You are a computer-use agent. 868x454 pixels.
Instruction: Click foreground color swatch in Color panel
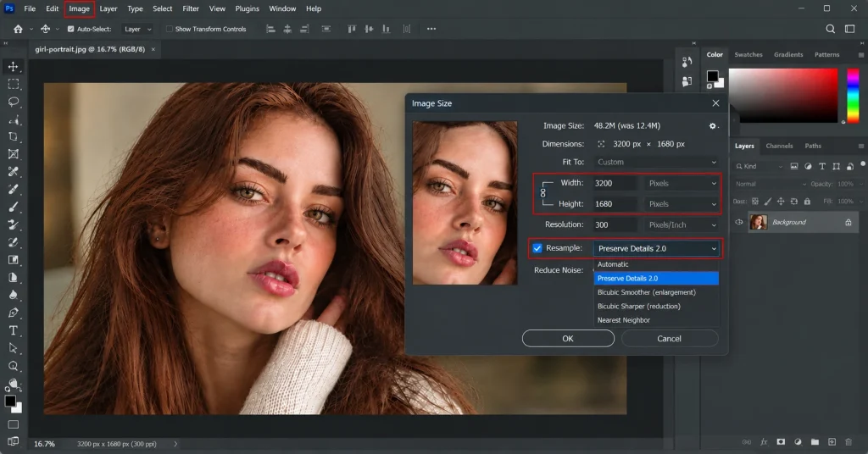tap(712, 76)
